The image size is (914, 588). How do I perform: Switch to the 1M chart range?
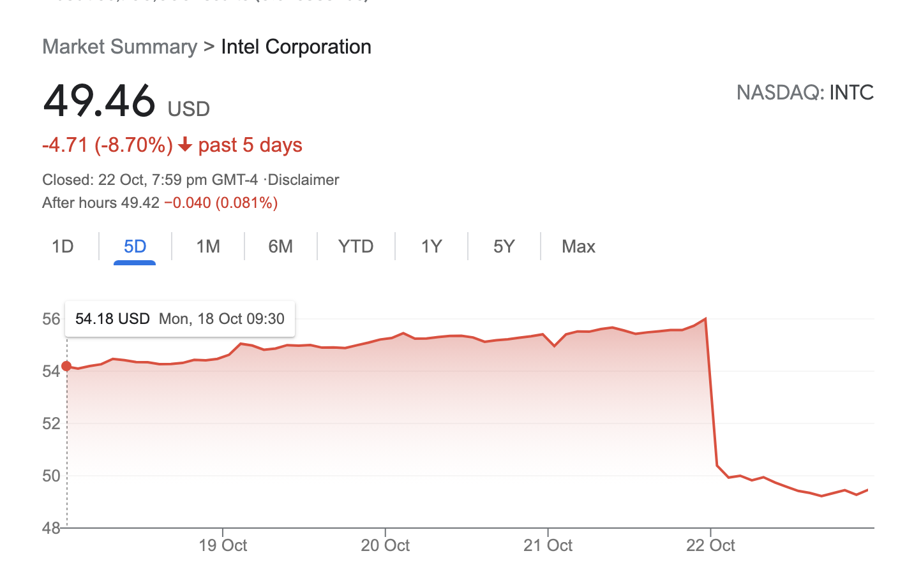pyautogui.click(x=208, y=247)
